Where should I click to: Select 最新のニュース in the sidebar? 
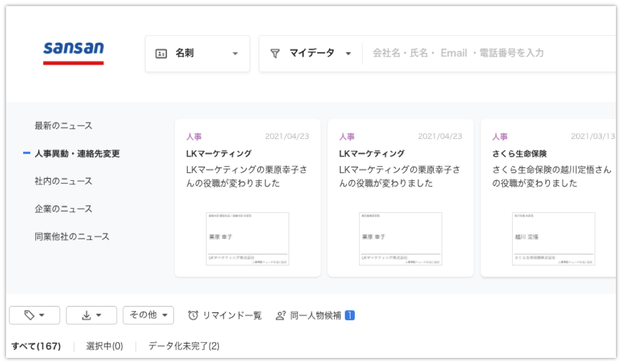pos(63,126)
